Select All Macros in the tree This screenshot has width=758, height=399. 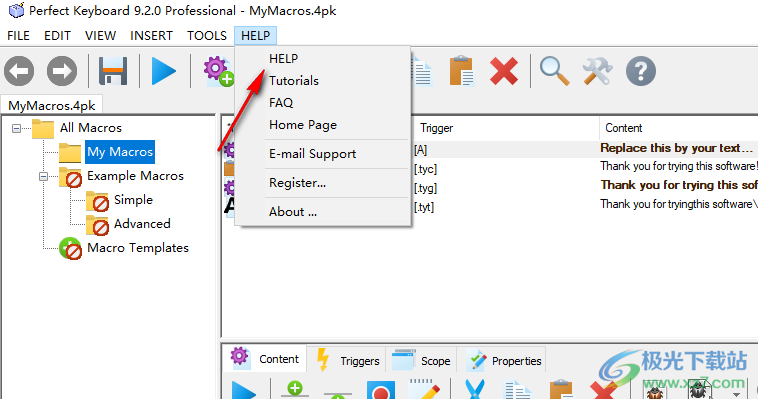coord(91,128)
